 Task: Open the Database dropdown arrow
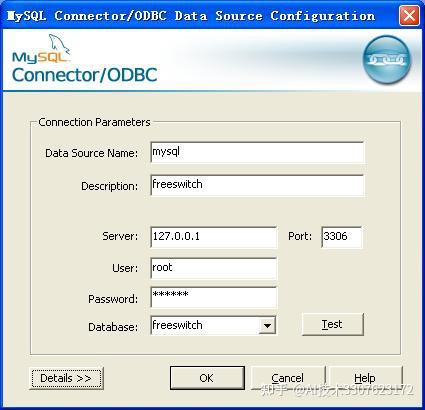pos(267,325)
